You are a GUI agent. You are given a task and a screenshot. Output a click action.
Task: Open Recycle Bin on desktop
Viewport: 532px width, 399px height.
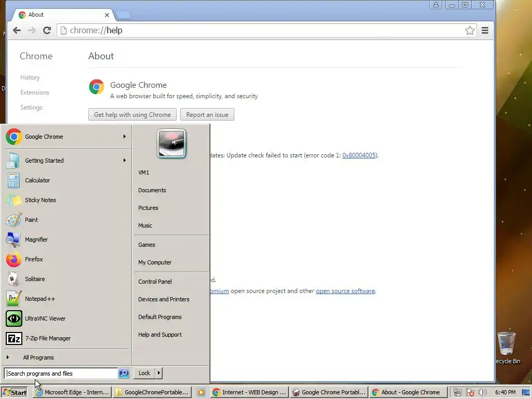coord(507,348)
